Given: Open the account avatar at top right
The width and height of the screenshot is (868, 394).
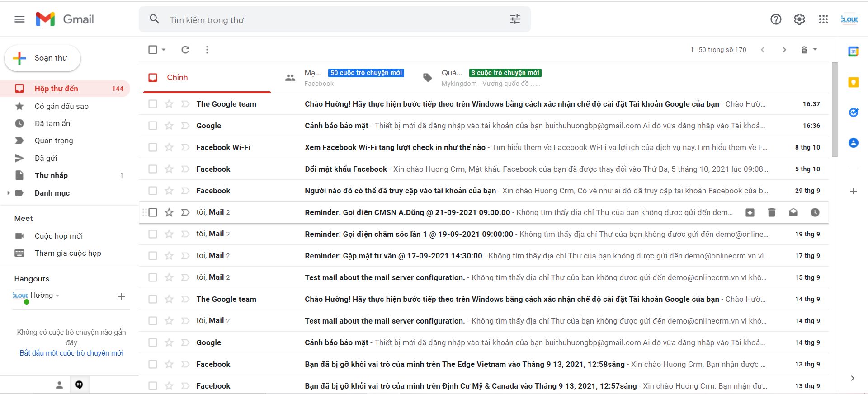Looking at the screenshot, I should click(849, 19).
